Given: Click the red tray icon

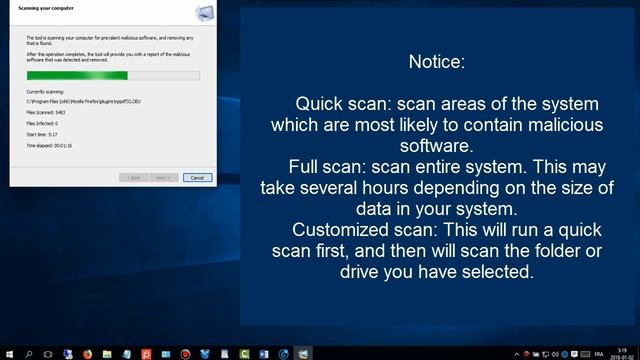Looking at the screenshot, I should [x=526, y=354].
